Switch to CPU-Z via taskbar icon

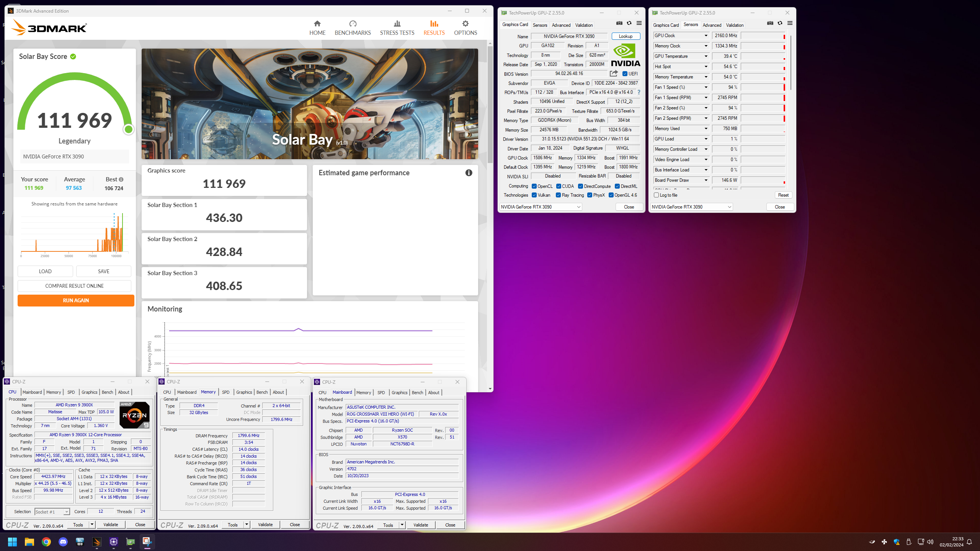(x=114, y=542)
